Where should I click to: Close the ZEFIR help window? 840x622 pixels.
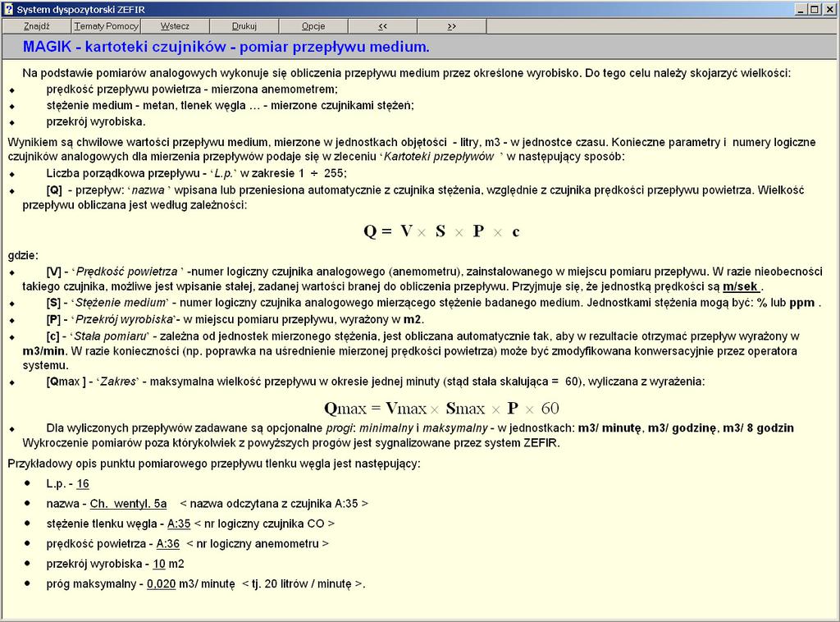click(829, 9)
